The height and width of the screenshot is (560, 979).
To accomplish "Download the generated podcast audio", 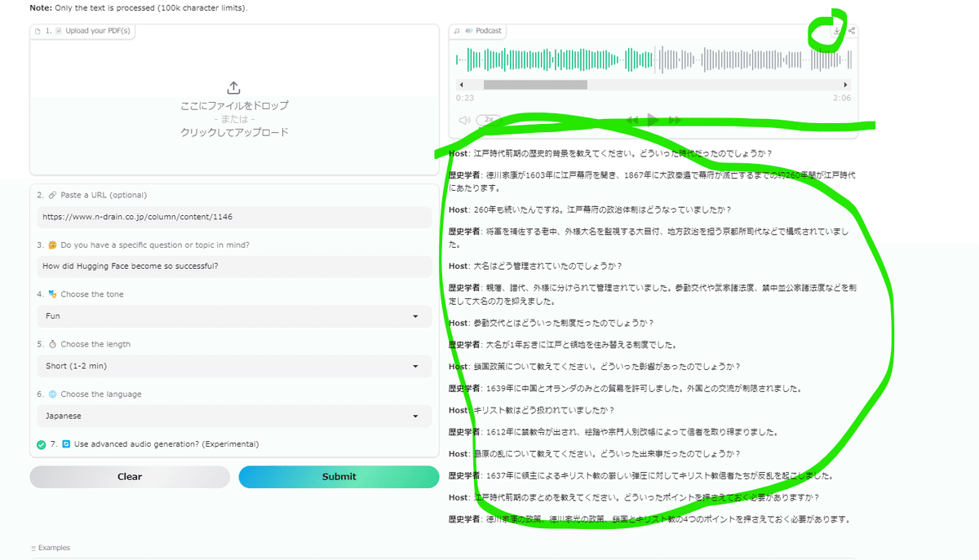I will [x=836, y=30].
